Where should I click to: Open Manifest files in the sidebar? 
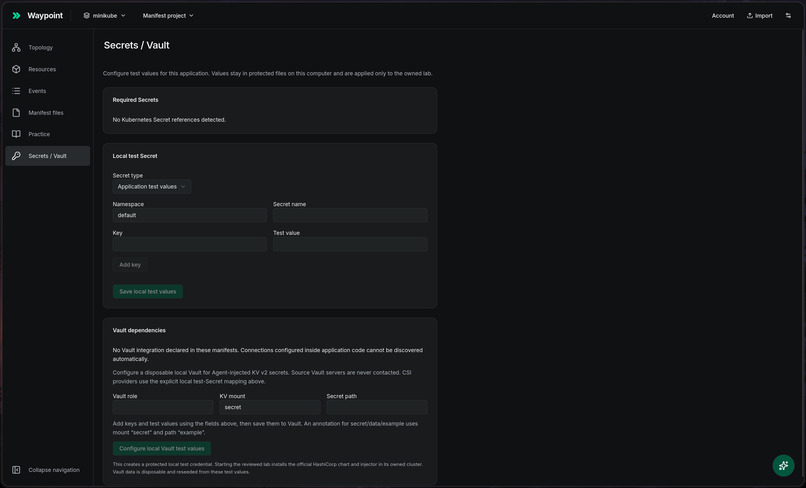click(48, 112)
